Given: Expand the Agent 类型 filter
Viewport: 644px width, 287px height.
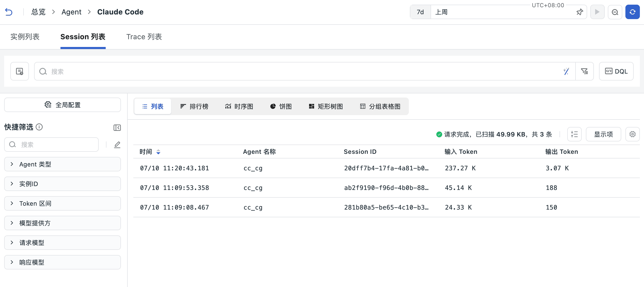Looking at the screenshot, I should coord(63,164).
